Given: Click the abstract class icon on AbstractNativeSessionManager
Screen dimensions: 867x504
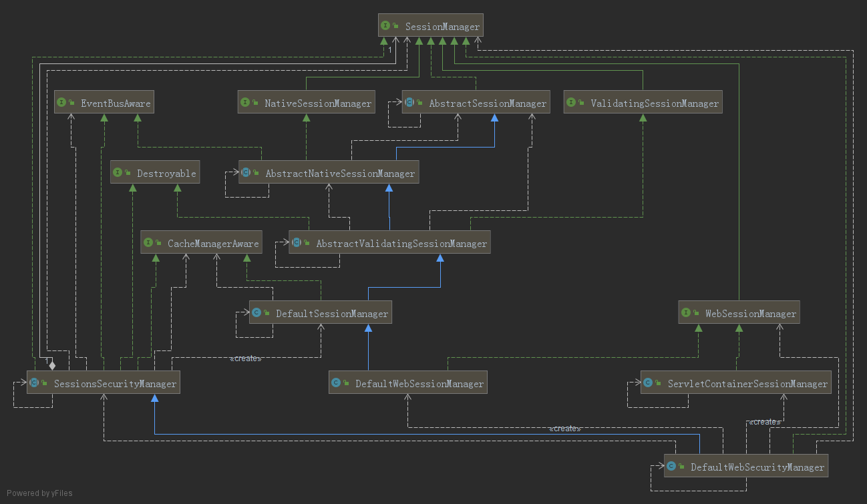Looking at the screenshot, I should (245, 173).
